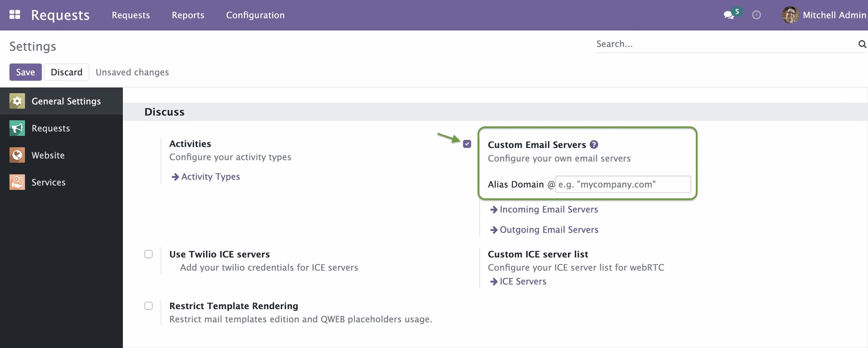The width and height of the screenshot is (868, 348).
Task: Click Restrict Template Rendering label
Action: [234, 306]
